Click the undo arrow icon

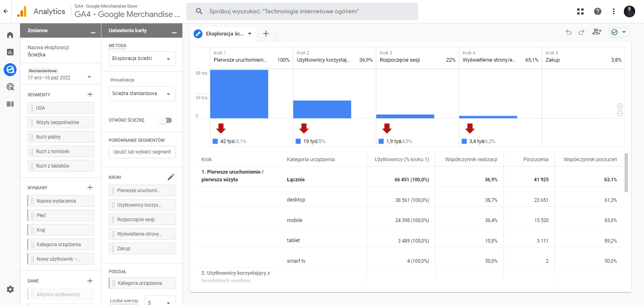click(x=568, y=32)
